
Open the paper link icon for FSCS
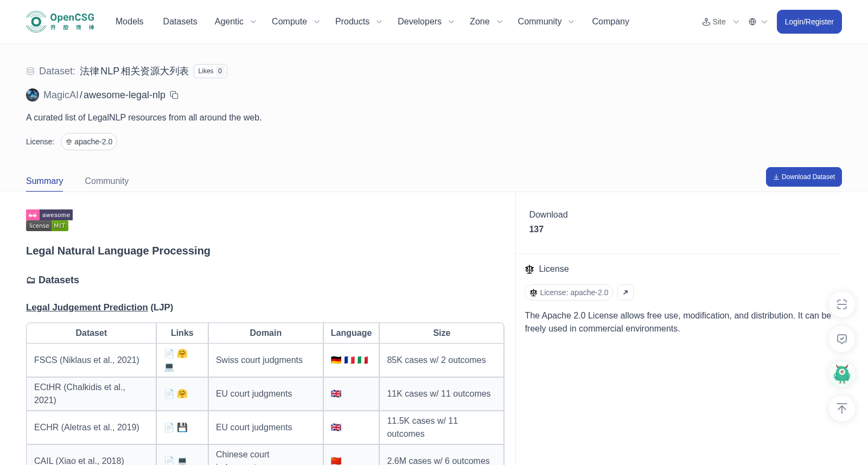coord(169,354)
